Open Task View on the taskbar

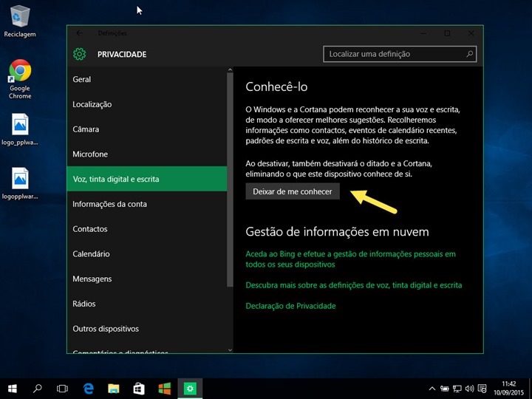[62, 389]
